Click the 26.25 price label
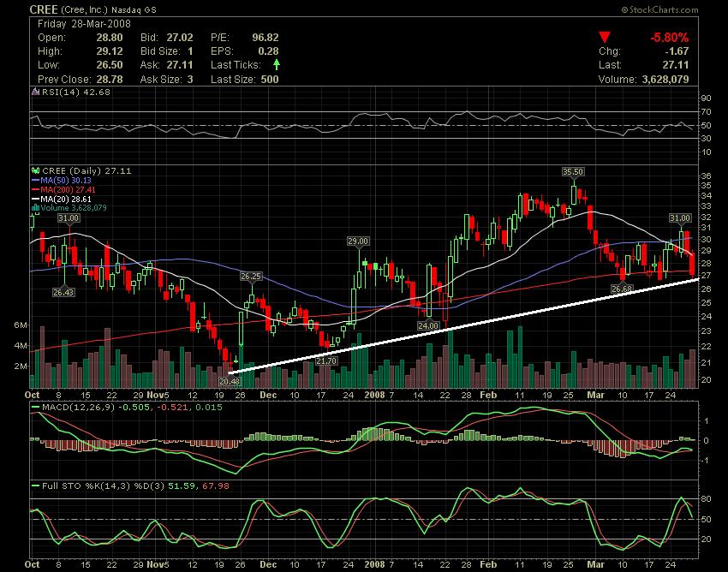This screenshot has height=572, width=728. 251,277
